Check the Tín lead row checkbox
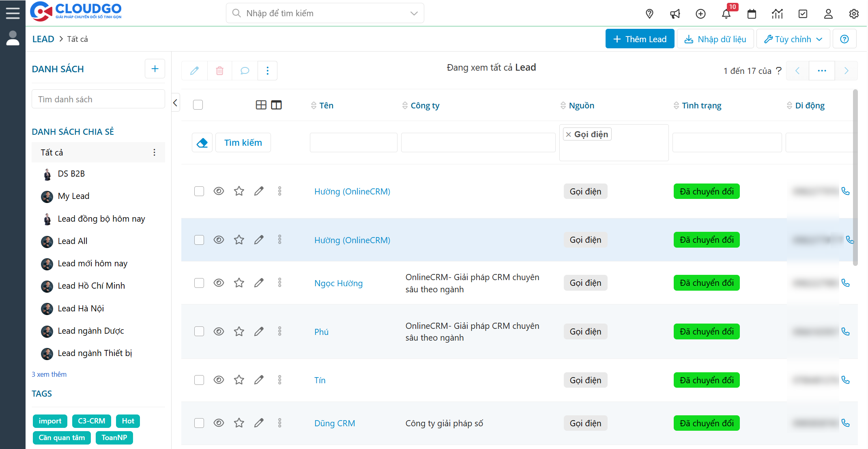The height and width of the screenshot is (449, 868). pyautogui.click(x=199, y=380)
